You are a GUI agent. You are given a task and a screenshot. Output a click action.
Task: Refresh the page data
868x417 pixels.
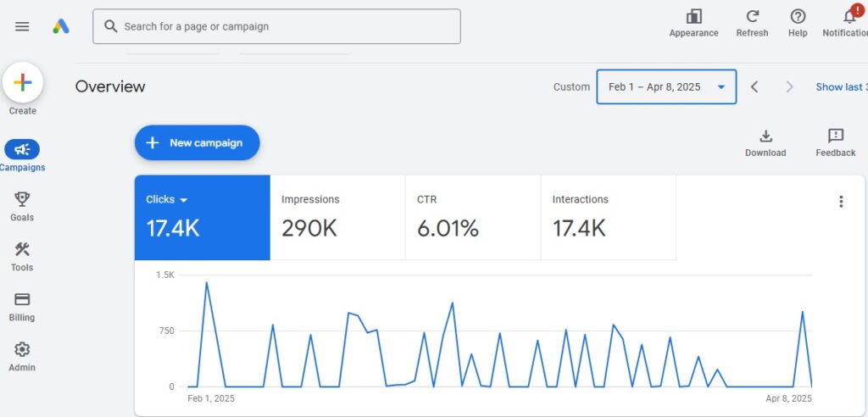[x=752, y=17]
